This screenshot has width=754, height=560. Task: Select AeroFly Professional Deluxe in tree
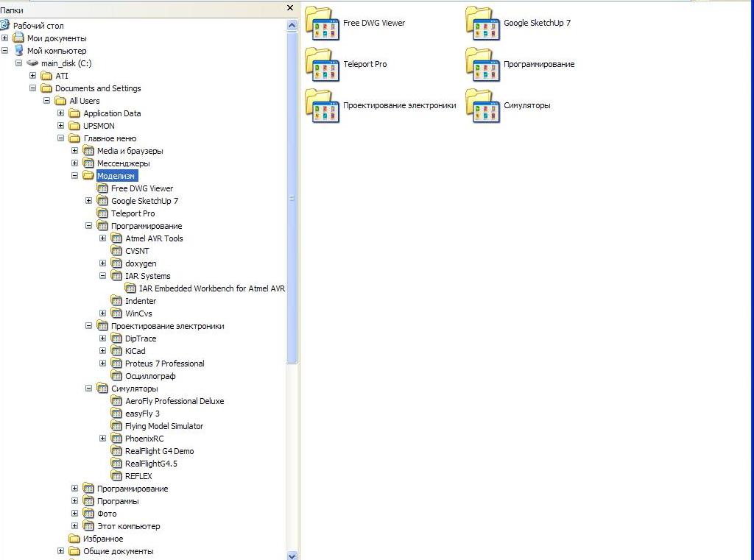click(x=175, y=401)
